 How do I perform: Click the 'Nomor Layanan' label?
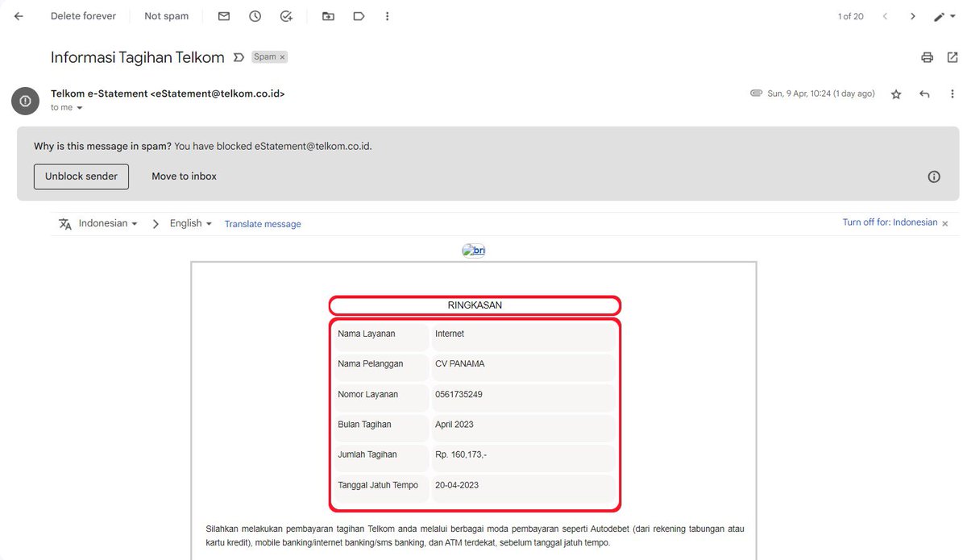(367, 394)
